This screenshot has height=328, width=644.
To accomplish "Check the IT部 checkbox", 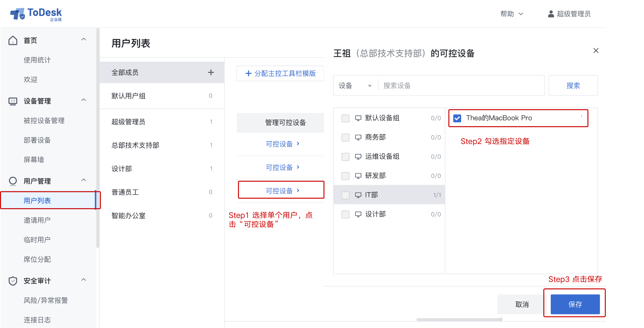I will pos(345,195).
